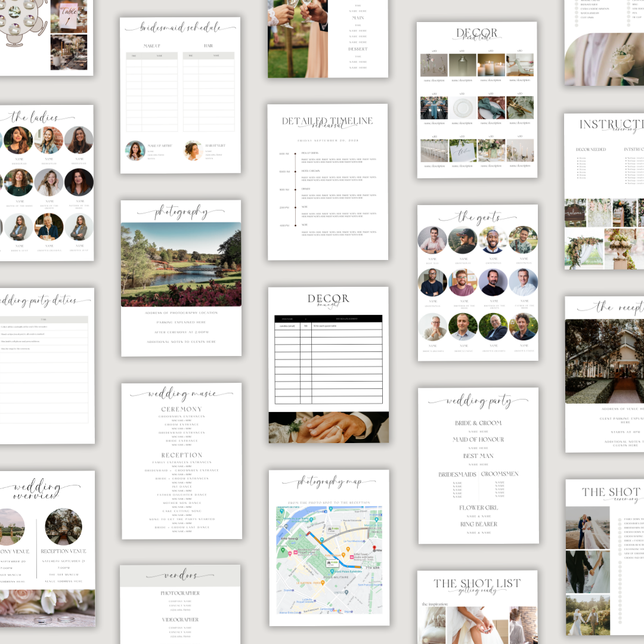Image resolution: width=644 pixels, height=644 pixels.
Task: Select the Eiffel Tower pin on the photography map
Action: pyautogui.click(x=296, y=538)
